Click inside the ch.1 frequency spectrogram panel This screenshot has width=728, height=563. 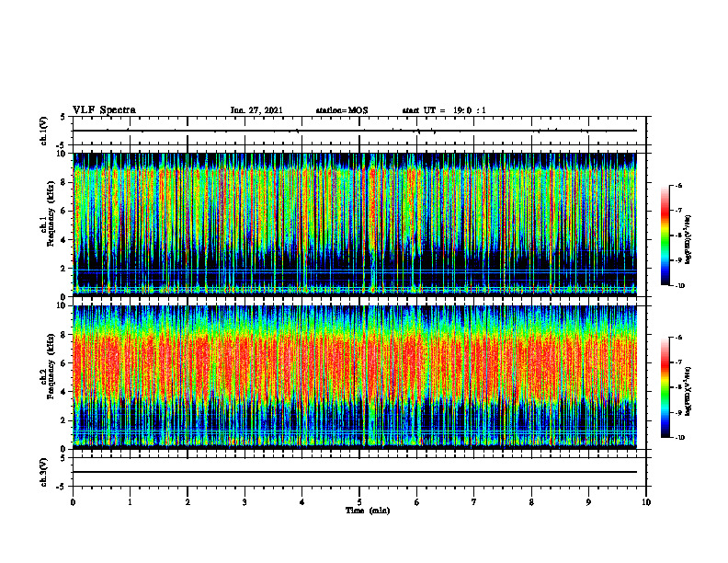point(355,224)
